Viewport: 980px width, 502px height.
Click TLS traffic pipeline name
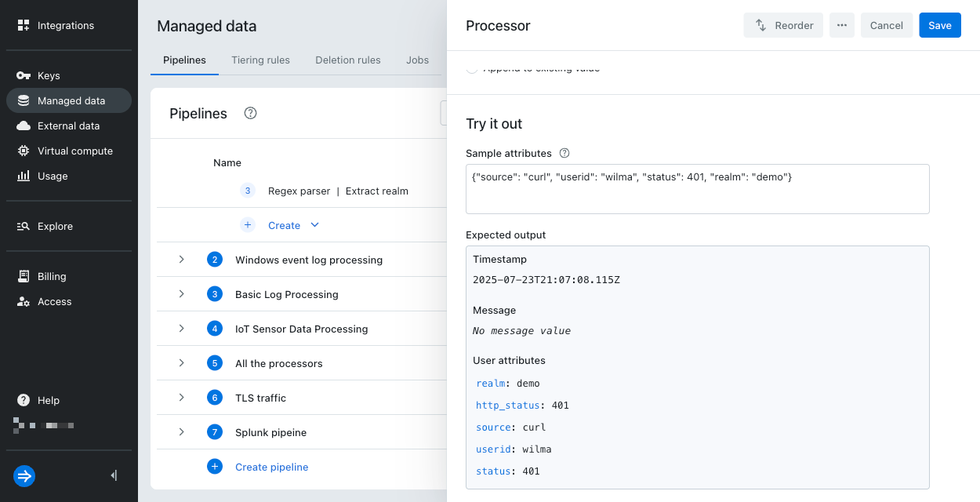pos(260,398)
